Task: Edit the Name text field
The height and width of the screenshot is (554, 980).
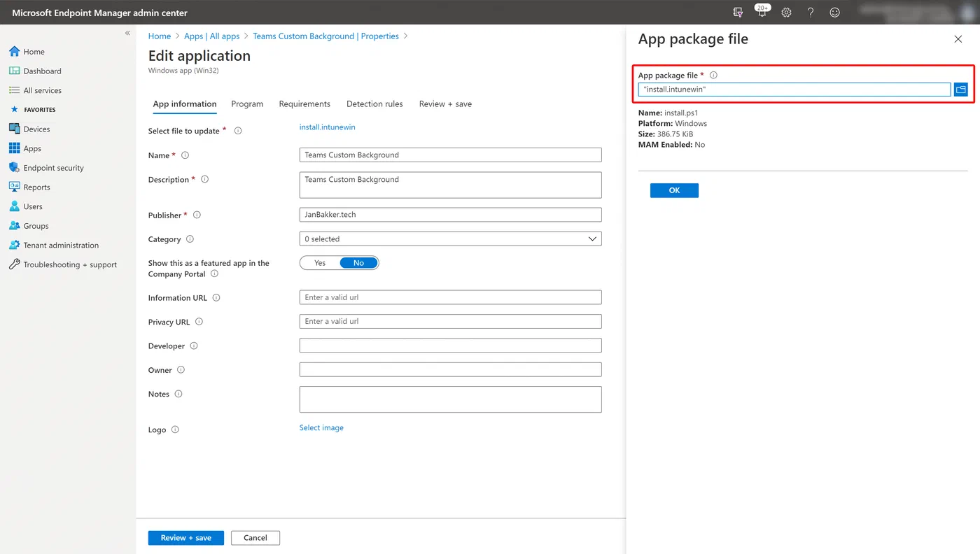Action: point(450,155)
